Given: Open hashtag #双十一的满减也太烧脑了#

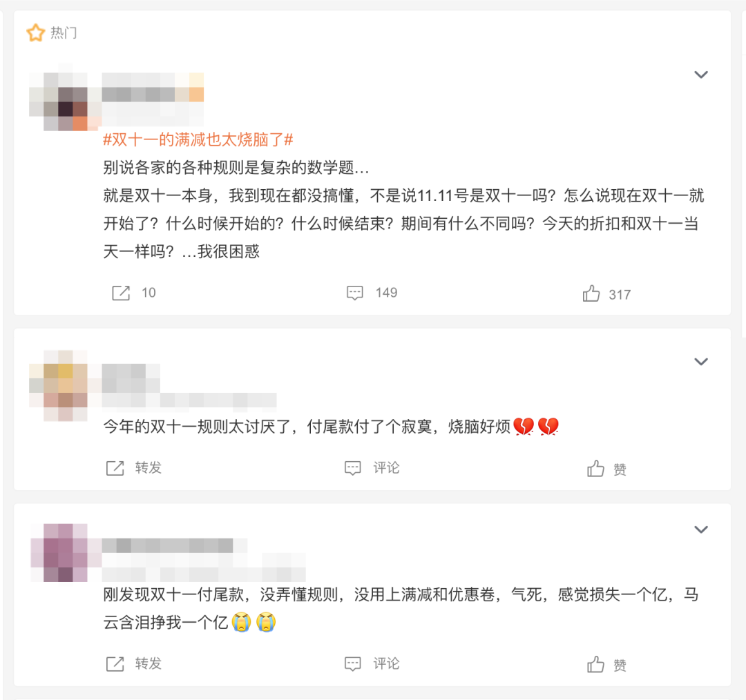Looking at the screenshot, I should (198, 140).
